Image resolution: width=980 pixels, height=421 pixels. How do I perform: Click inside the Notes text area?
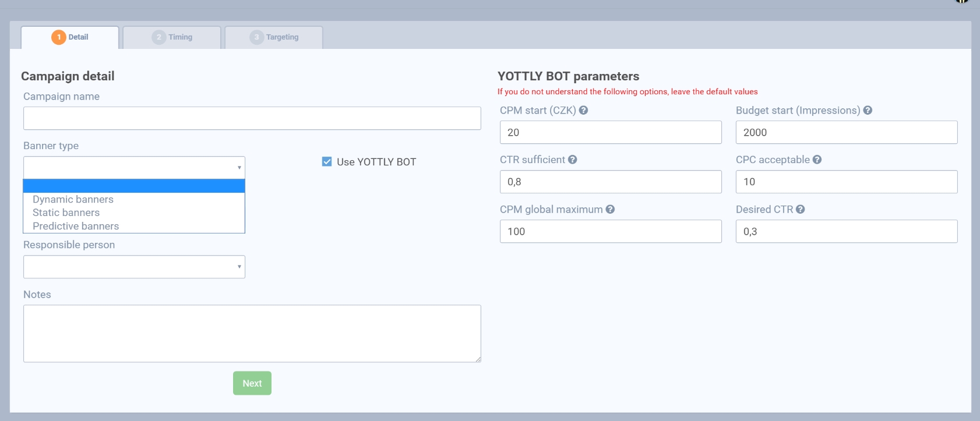(252, 334)
